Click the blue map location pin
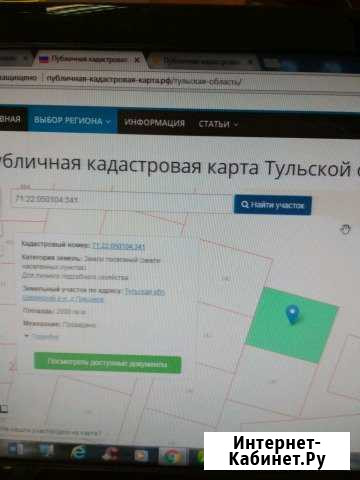Viewport: 360px width, 480px height. point(293,315)
